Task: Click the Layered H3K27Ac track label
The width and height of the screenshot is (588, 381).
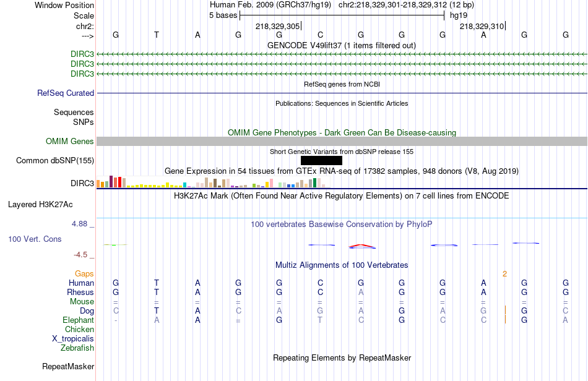Action: (x=40, y=205)
